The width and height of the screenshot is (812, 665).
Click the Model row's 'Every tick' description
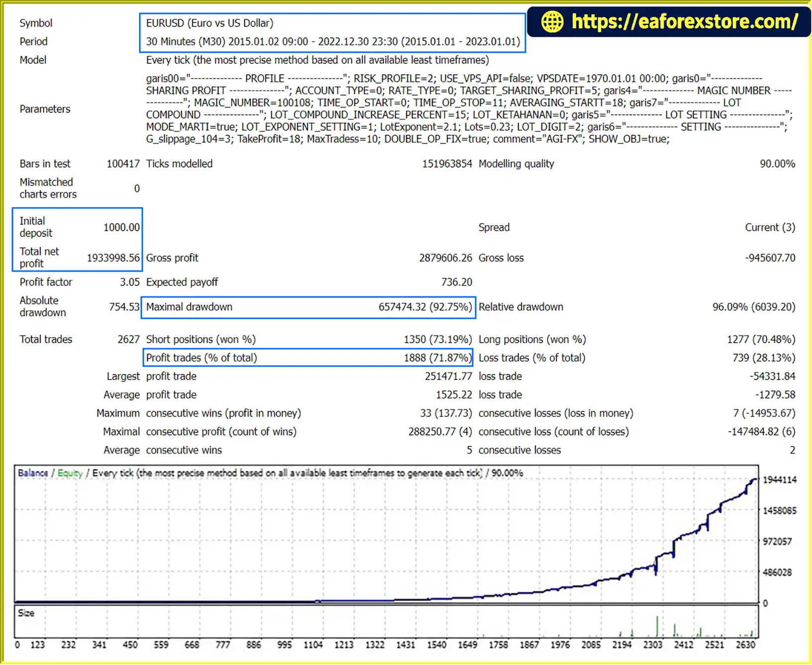click(x=317, y=60)
